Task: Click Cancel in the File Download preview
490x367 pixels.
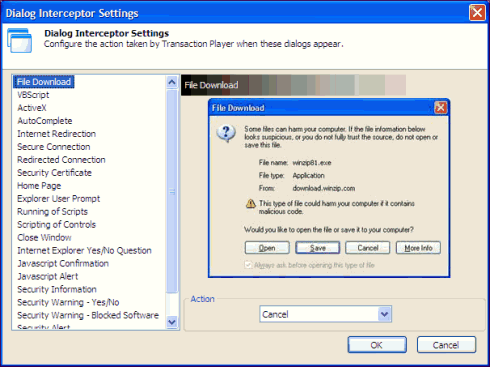Action: click(x=368, y=248)
